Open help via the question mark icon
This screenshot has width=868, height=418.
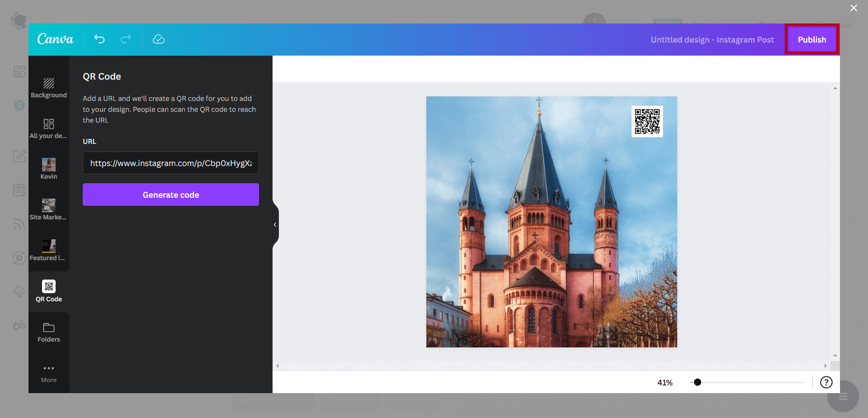827,382
